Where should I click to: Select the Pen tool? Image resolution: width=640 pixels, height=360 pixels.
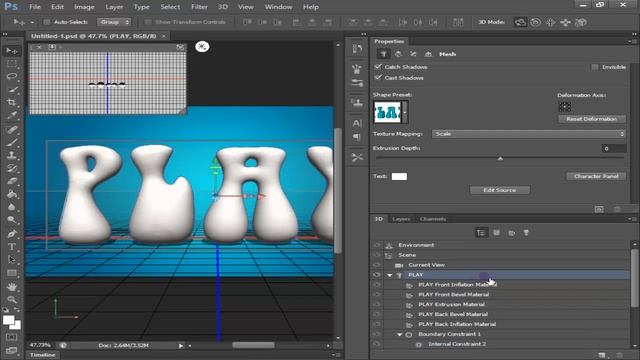pyautogui.click(x=12, y=234)
